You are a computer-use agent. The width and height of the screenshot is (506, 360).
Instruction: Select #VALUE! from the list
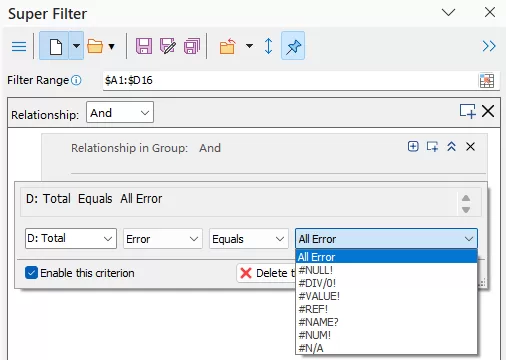tap(386, 296)
